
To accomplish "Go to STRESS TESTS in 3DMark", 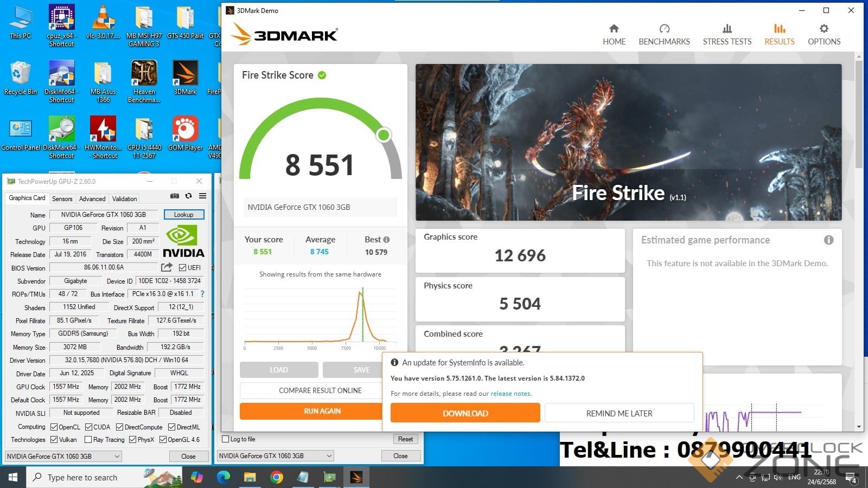I will [x=727, y=35].
